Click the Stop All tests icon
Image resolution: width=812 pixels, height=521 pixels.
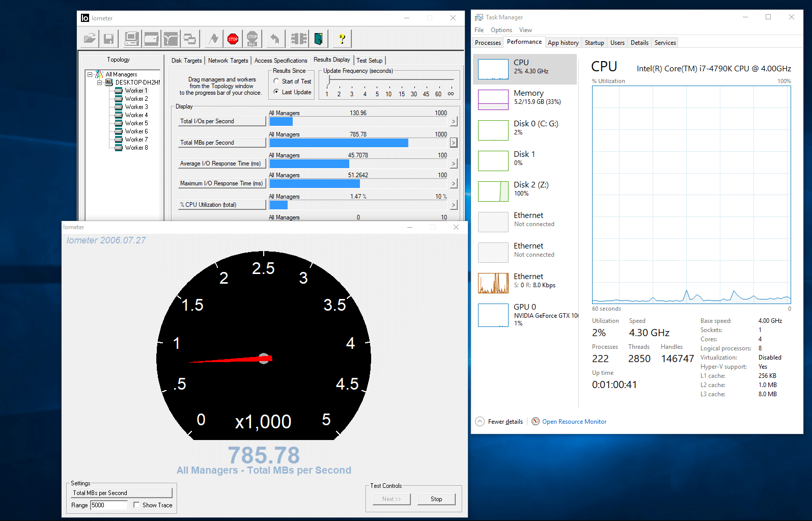[252, 39]
